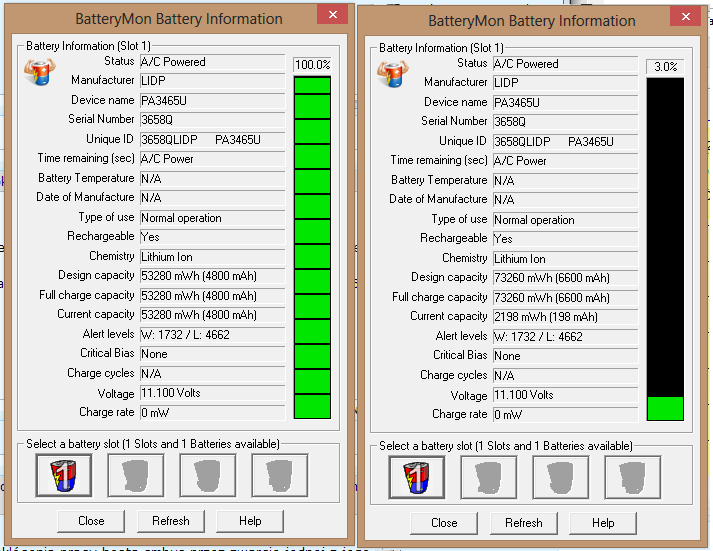Click Status field in left window
This screenshot has width=713, height=551.
coord(212,62)
